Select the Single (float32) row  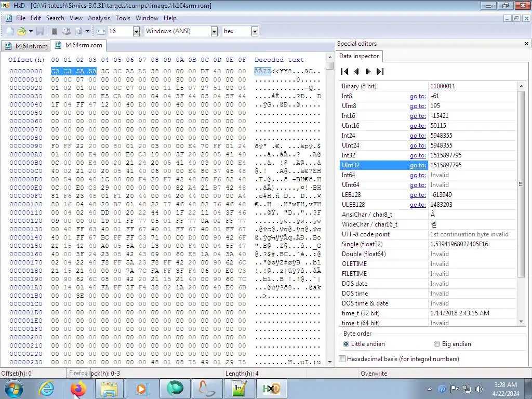[428, 244]
